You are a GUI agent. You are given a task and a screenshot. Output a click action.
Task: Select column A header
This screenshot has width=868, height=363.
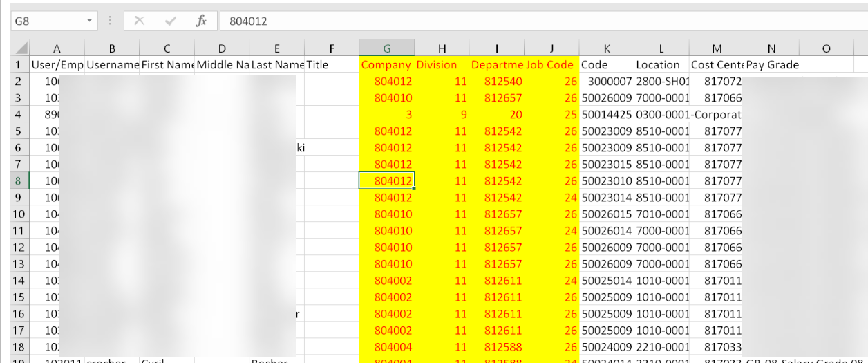[57, 48]
